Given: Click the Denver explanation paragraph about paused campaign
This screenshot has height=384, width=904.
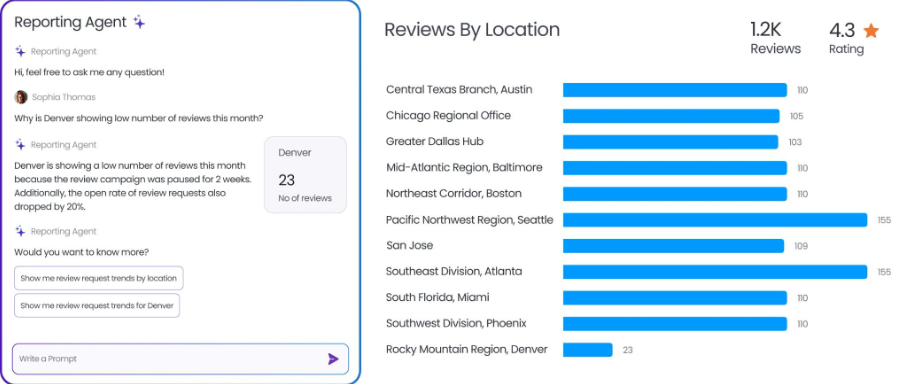Looking at the screenshot, I should (x=133, y=186).
